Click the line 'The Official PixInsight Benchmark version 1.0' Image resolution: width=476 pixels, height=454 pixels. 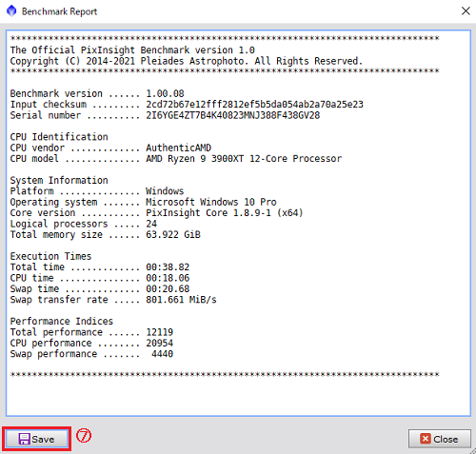click(x=132, y=50)
